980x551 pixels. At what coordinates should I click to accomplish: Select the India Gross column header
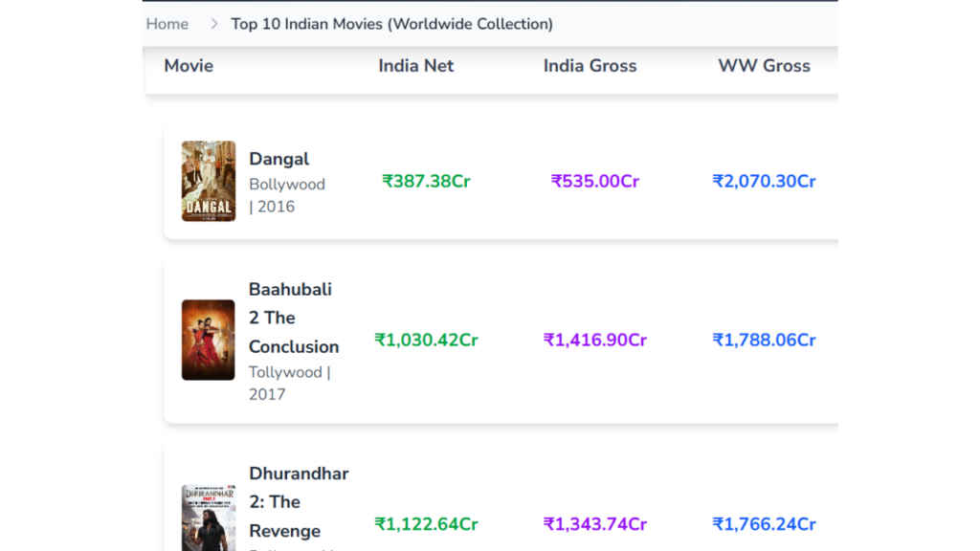pyautogui.click(x=590, y=66)
